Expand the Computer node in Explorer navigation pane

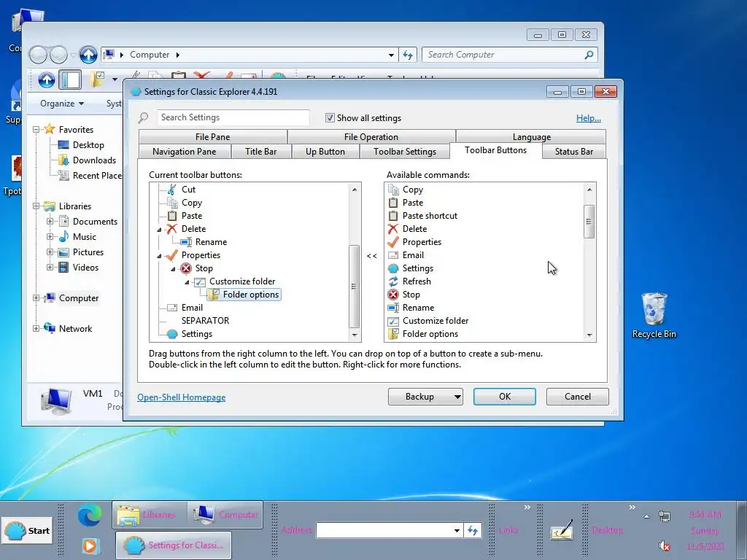pos(36,298)
